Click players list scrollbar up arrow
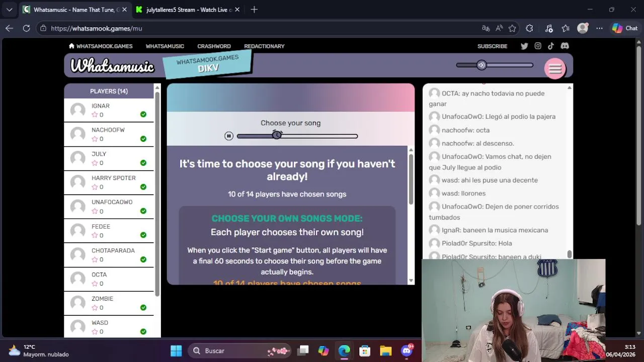This screenshot has height=362, width=644. (157, 87)
